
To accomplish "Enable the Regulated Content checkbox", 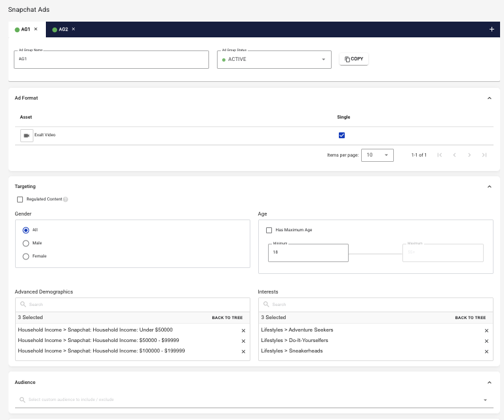I will [20, 199].
